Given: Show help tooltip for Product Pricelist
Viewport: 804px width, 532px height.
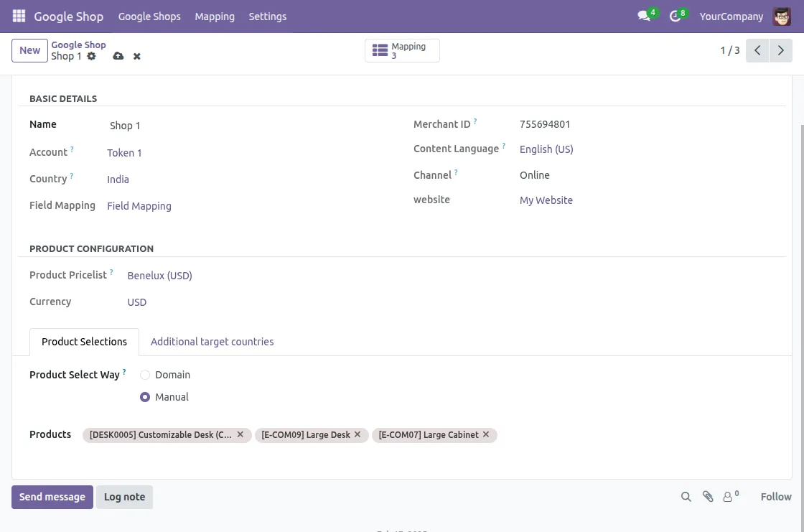Looking at the screenshot, I should pyautogui.click(x=111, y=272).
